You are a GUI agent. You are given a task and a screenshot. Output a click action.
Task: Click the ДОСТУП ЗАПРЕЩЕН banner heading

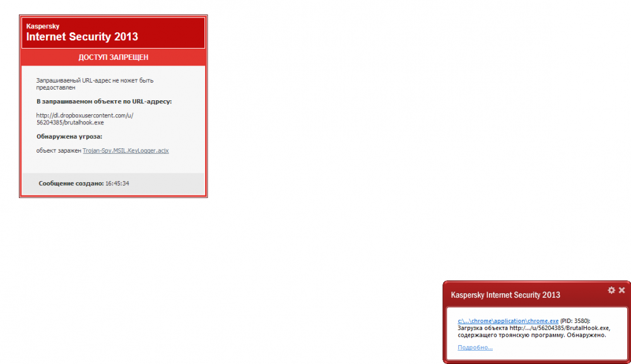(x=113, y=57)
